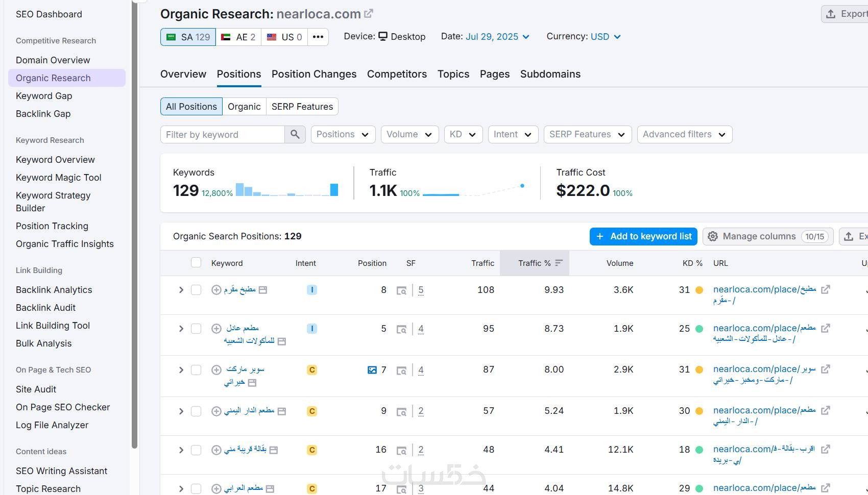This screenshot has height=495, width=868.
Task: View SERP snapshot icon for position 9 row
Action: [x=402, y=411]
